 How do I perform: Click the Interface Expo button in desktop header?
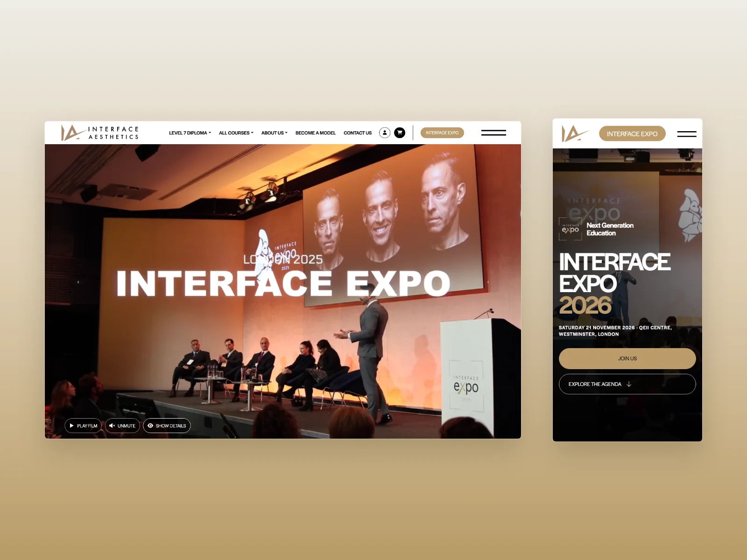coord(442,133)
